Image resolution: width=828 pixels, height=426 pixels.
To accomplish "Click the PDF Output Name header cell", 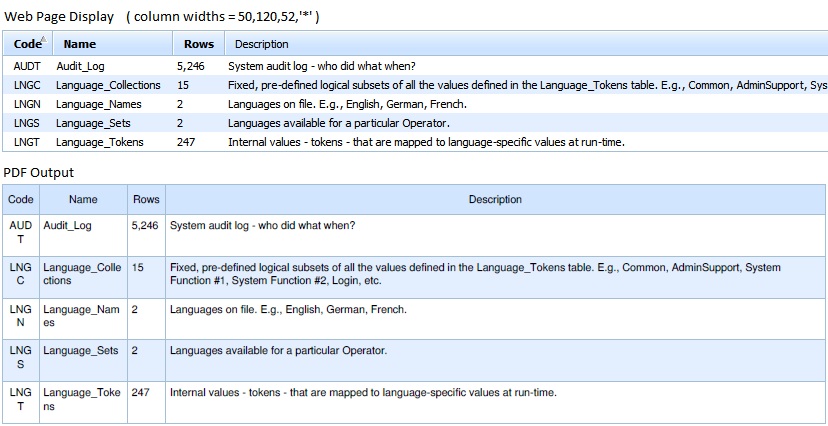I will click(x=83, y=199).
